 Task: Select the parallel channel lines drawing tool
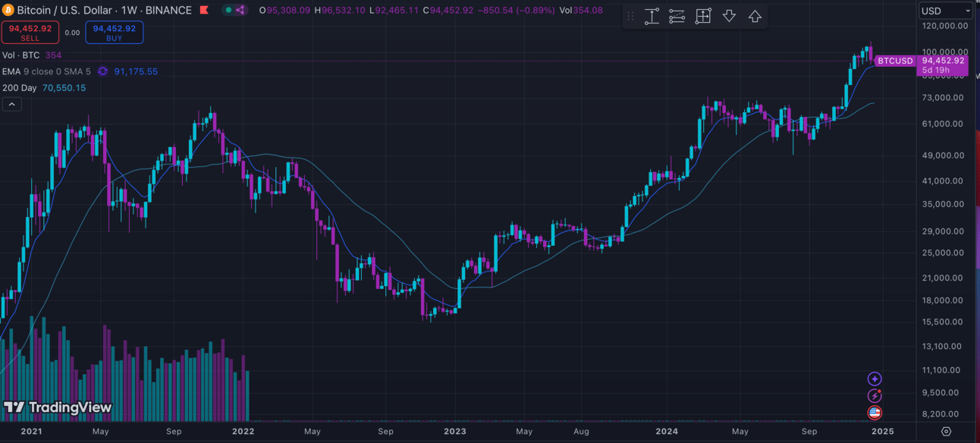tap(677, 16)
